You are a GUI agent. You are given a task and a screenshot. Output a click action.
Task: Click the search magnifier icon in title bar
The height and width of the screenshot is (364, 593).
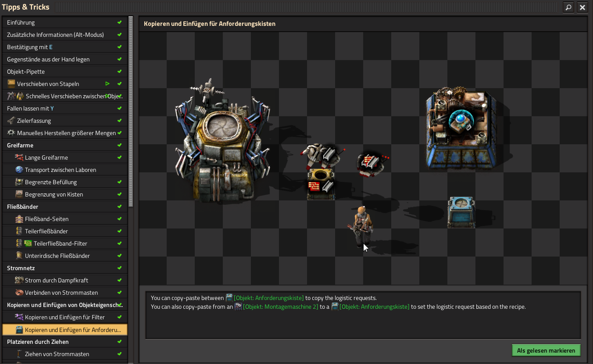tap(568, 7)
